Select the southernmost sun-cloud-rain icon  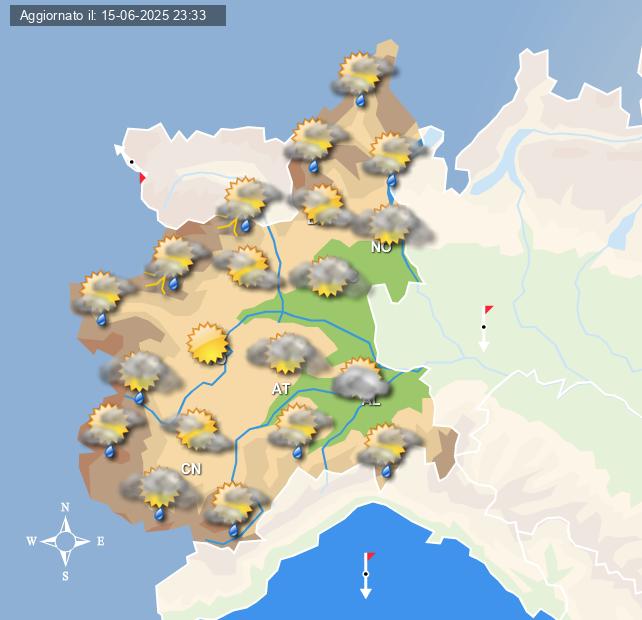[235, 509]
